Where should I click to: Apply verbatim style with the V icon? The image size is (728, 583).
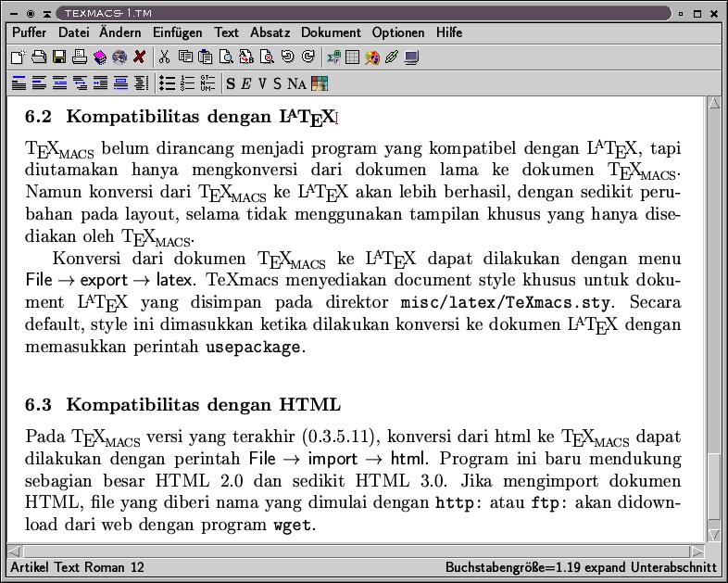coord(262,83)
